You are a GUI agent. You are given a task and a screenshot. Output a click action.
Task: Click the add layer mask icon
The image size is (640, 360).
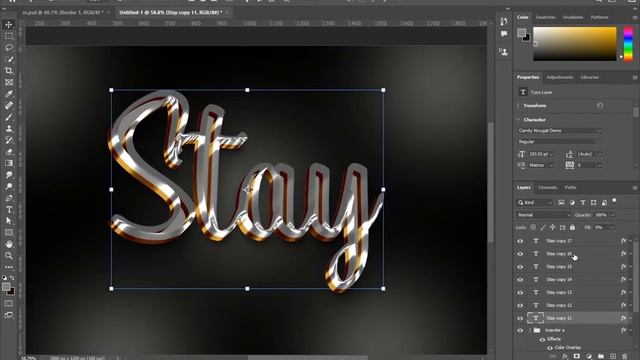577,356
